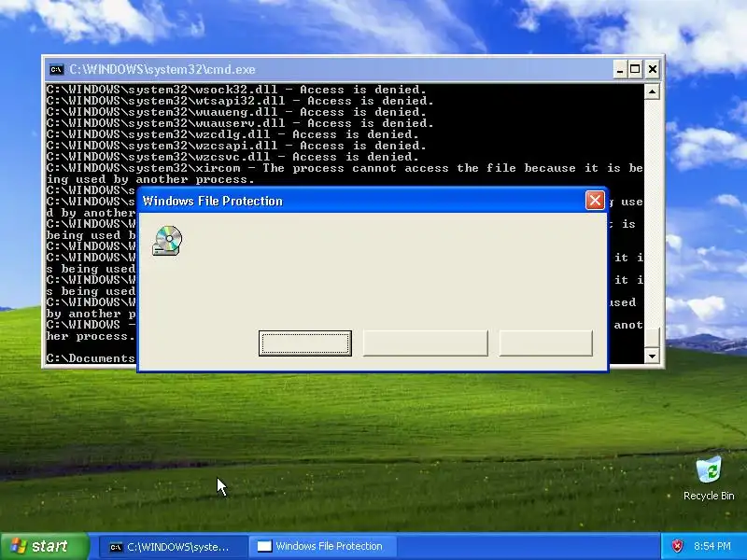This screenshot has width=747, height=560.
Task: Maximize the cmd.exe window
Action: 636,69
